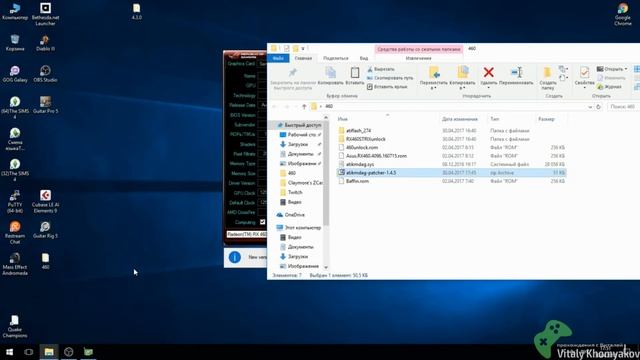Viewport: 640px width, 360px height.
Task: Click the Журнал history button
Action: pyautogui.click(x=609, y=87)
